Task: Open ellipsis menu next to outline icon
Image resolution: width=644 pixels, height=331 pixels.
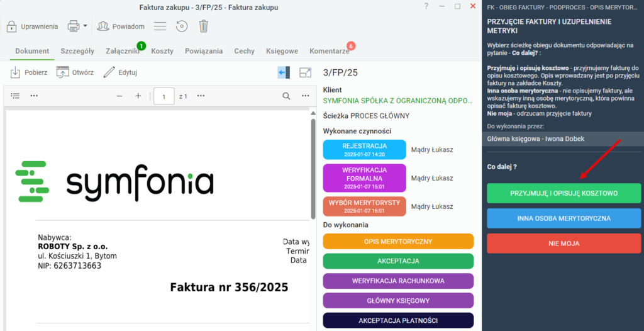Action: click(x=34, y=96)
